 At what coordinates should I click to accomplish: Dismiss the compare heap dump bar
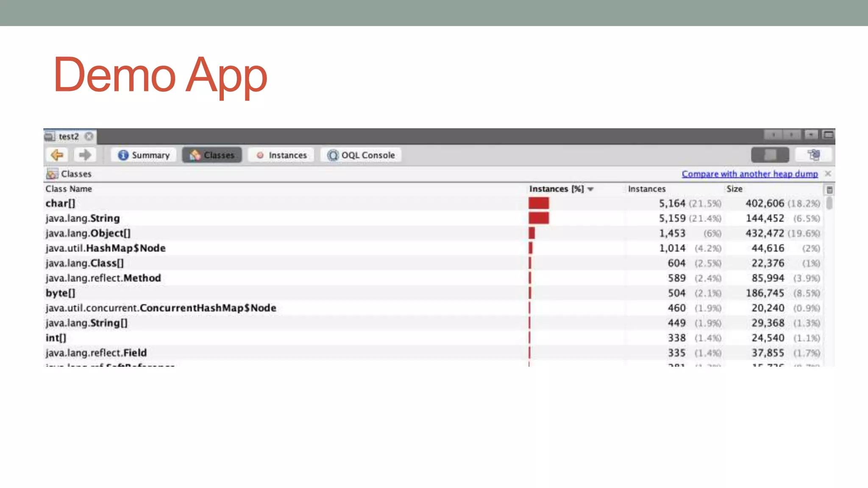(x=828, y=174)
